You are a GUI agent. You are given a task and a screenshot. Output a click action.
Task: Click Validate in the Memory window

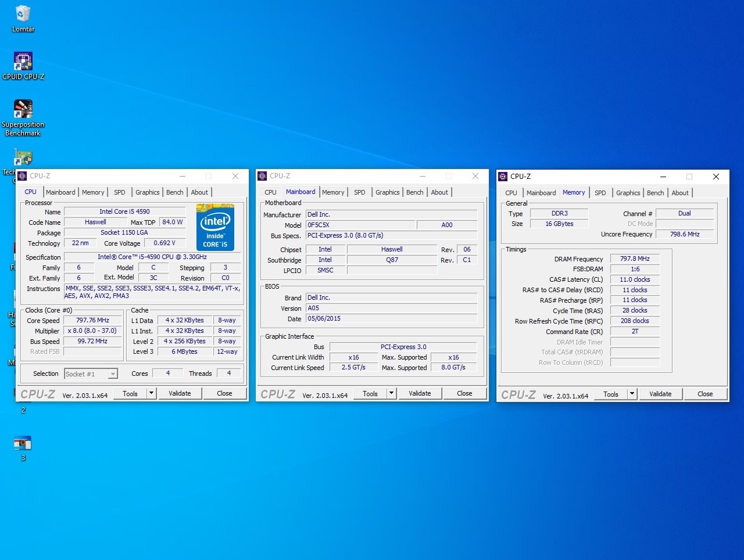[x=660, y=394]
